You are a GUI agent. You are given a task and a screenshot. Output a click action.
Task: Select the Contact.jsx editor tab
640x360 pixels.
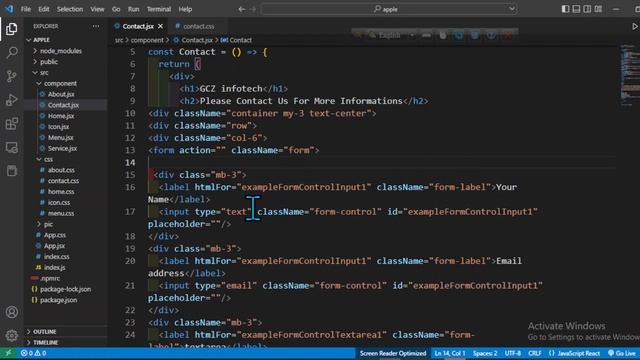pos(138,26)
